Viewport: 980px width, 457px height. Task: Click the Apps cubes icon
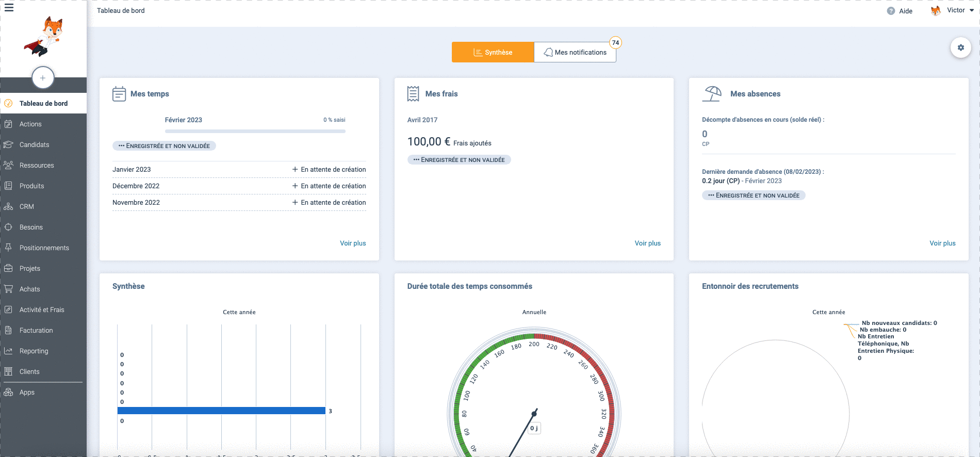click(x=8, y=392)
